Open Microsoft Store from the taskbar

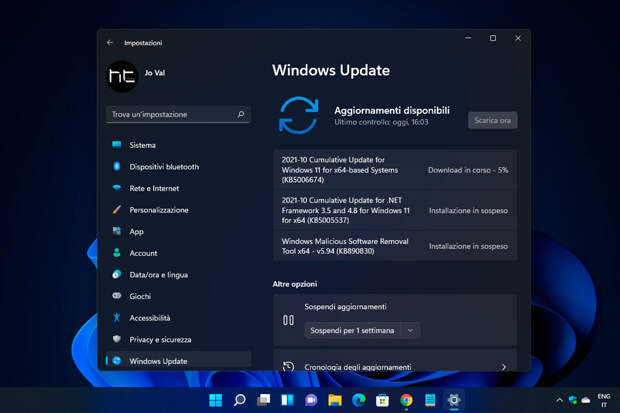click(x=382, y=400)
